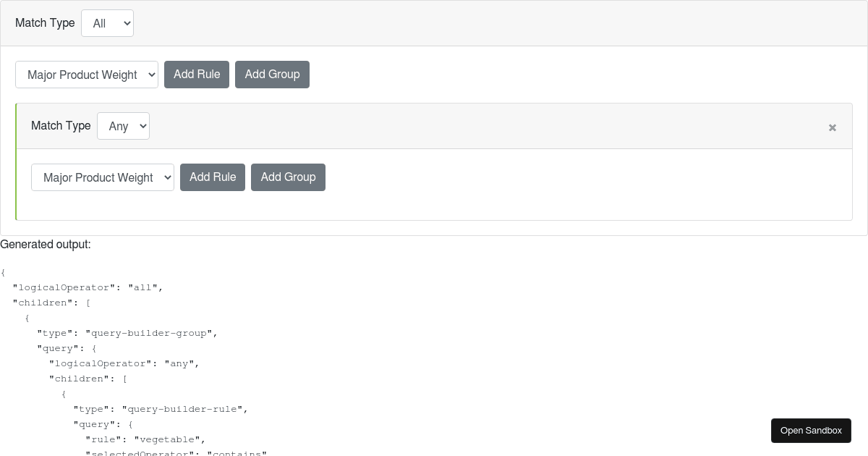
Task: Expand the nested group's Major Product Weight selector
Action: pyautogui.click(x=103, y=177)
